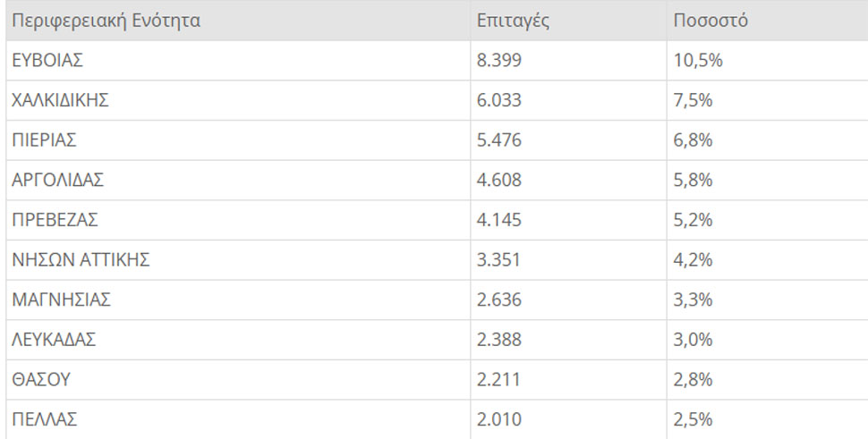
Task: Select the ΕΥΒΟΙΑΣ row name
Action: (47, 61)
